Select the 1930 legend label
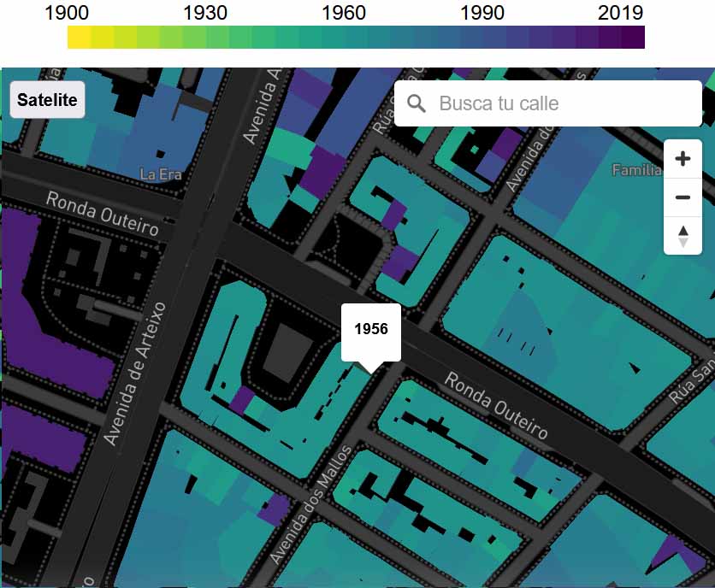The height and width of the screenshot is (588, 715). point(205,12)
